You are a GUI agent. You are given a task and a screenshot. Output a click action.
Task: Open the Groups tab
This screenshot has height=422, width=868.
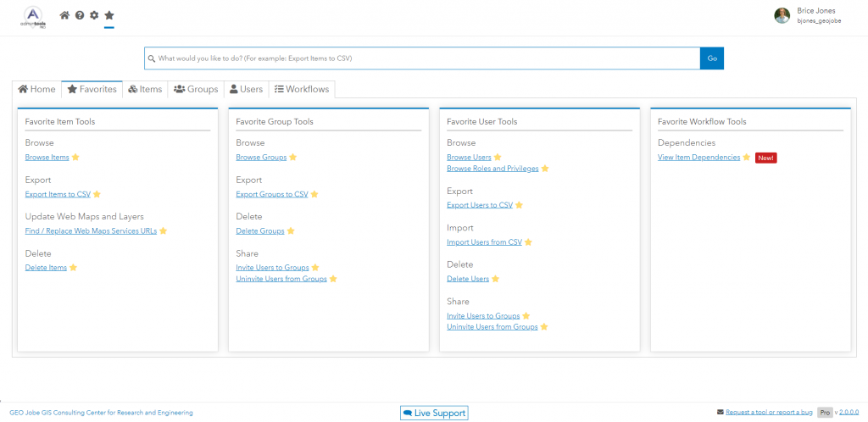pos(196,89)
